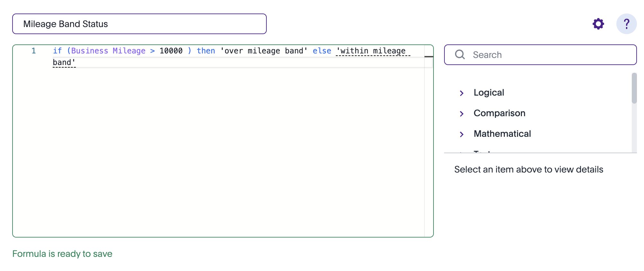Screen dimensions: 644x271
Task: Open the help question mark icon
Action: 626,24
